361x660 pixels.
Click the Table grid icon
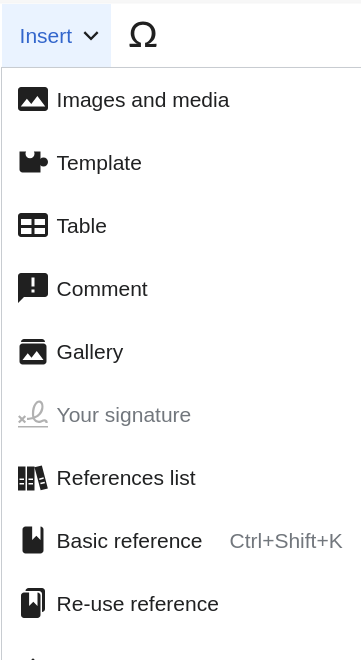pyautogui.click(x=33, y=225)
